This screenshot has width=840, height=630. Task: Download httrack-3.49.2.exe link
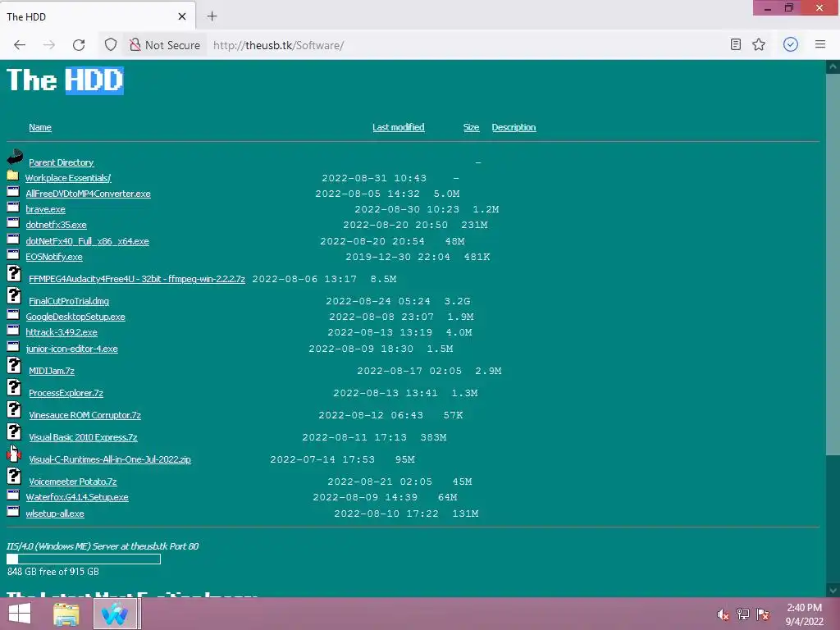[x=62, y=332]
